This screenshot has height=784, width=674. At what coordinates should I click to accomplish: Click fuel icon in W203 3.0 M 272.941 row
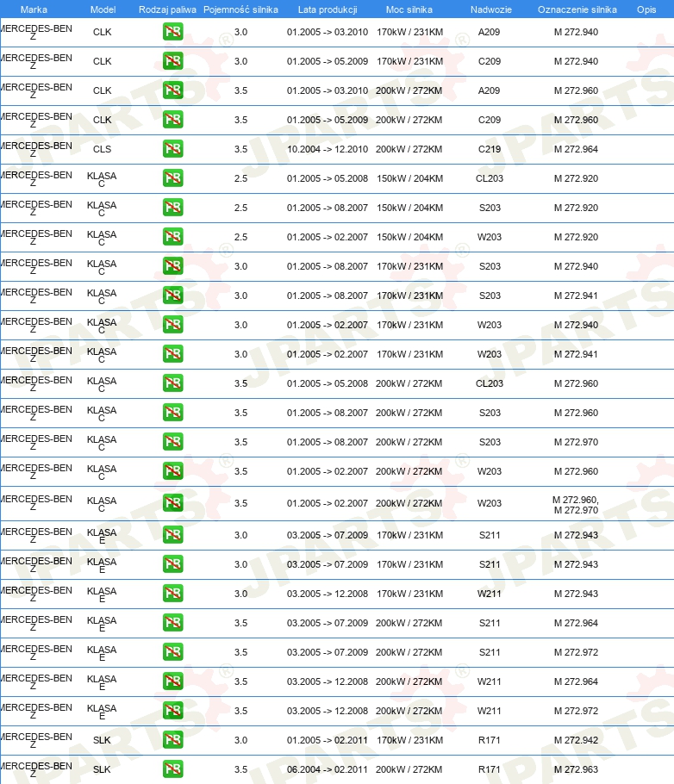coord(172,354)
